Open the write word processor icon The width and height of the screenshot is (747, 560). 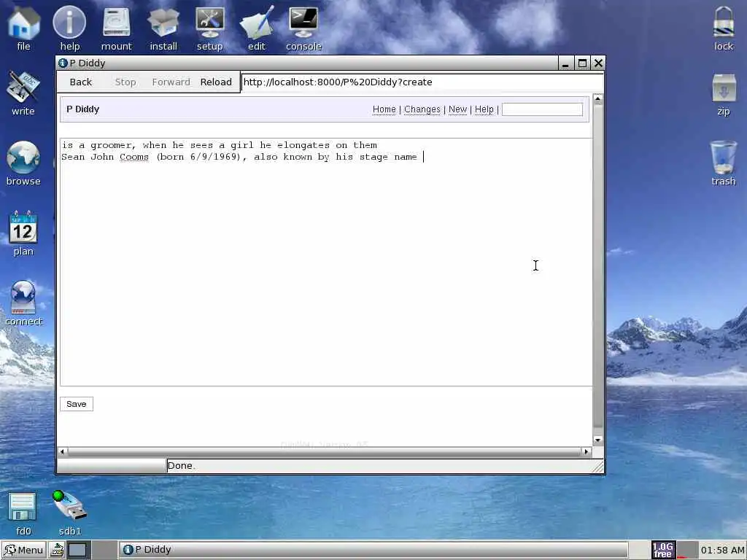(x=23, y=93)
